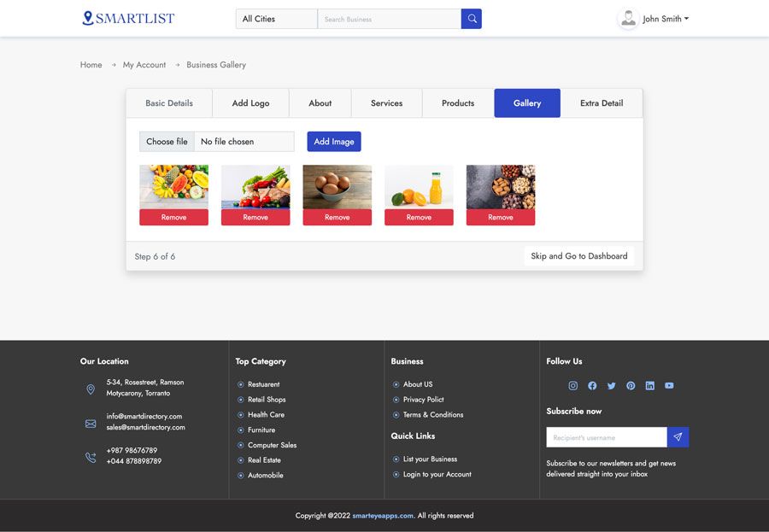Click the vegetables thumbnail
769x532 pixels.
[x=255, y=187]
